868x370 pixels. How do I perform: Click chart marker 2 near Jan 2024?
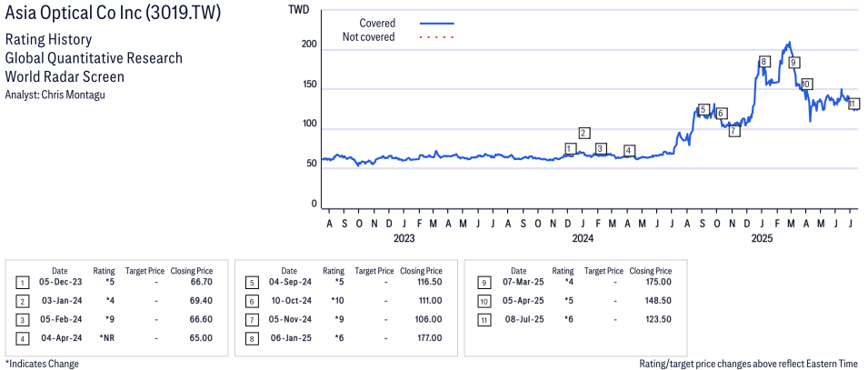584,133
